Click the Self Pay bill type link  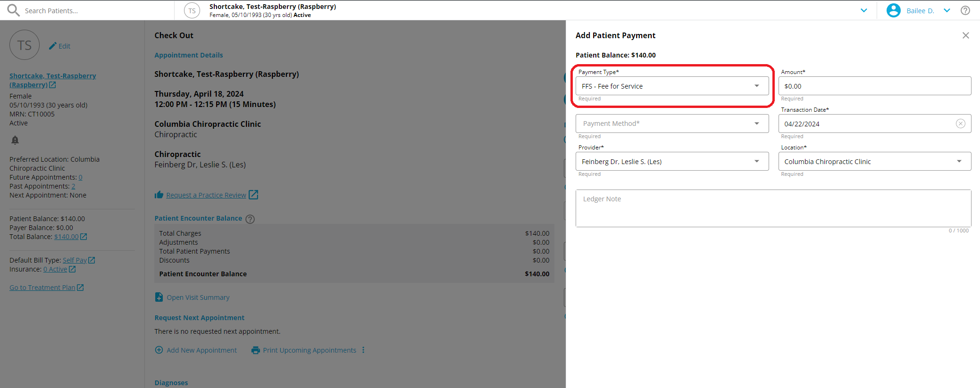point(75,260)
